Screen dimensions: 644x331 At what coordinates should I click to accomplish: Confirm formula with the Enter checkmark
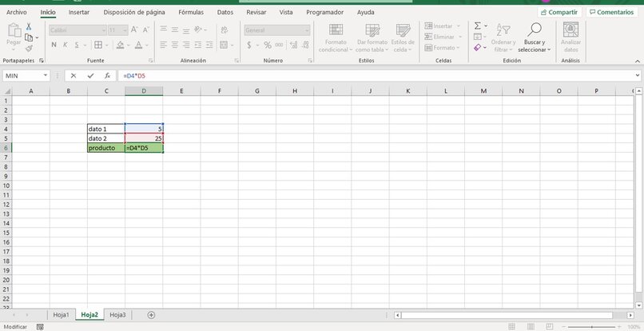[x=90, y=75]
